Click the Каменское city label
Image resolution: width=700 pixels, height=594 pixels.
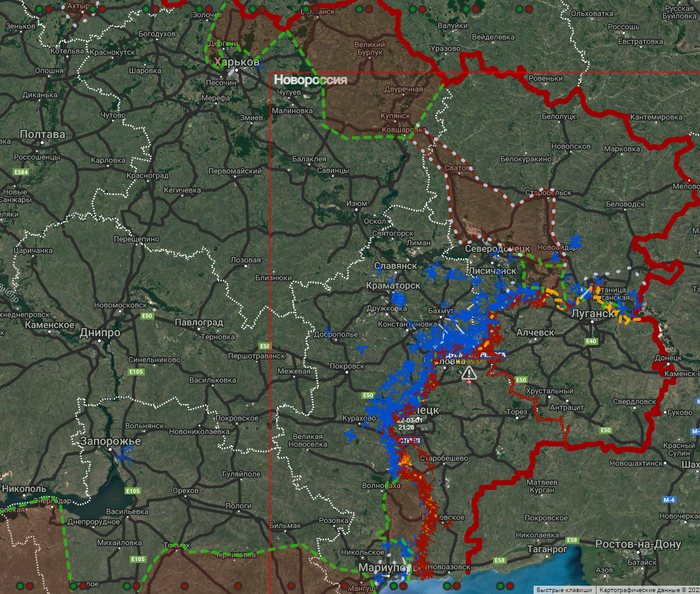[50, 325]
